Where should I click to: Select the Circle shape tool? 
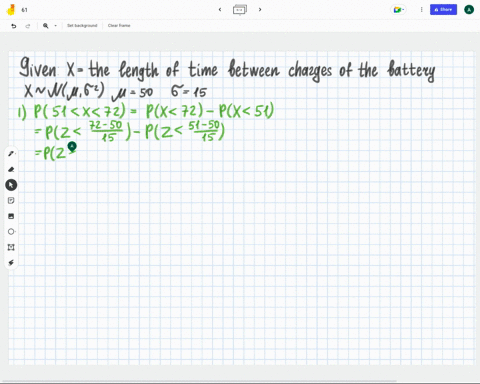tap(11, 232)
